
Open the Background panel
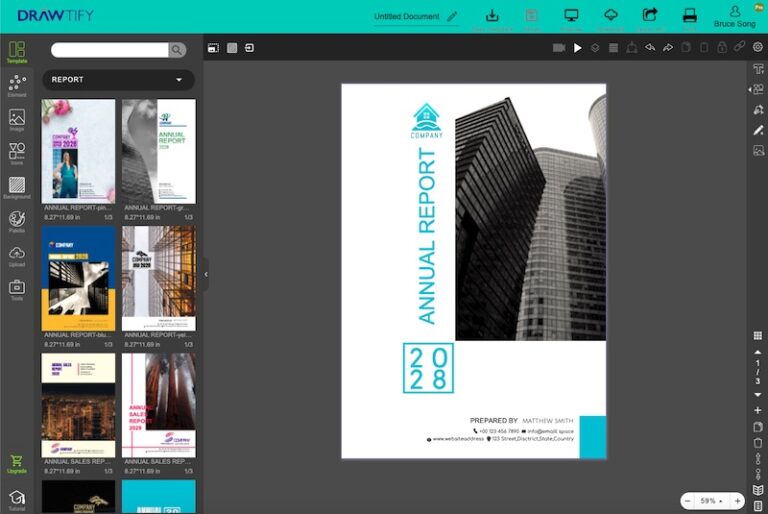tap(17, 188)
